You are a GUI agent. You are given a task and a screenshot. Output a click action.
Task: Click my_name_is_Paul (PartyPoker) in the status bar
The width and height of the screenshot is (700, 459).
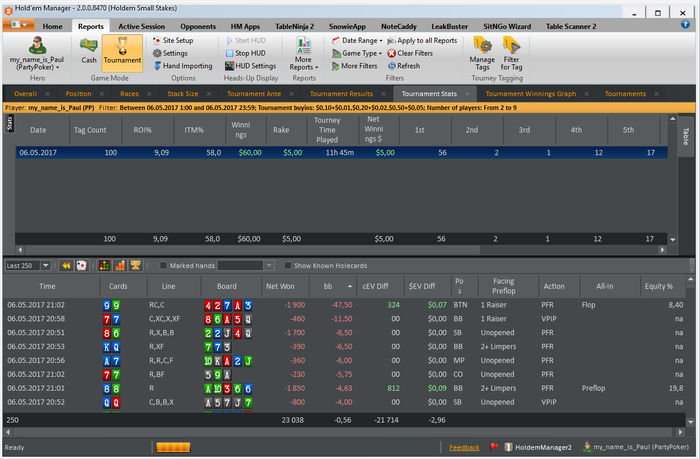click(636, 446)
